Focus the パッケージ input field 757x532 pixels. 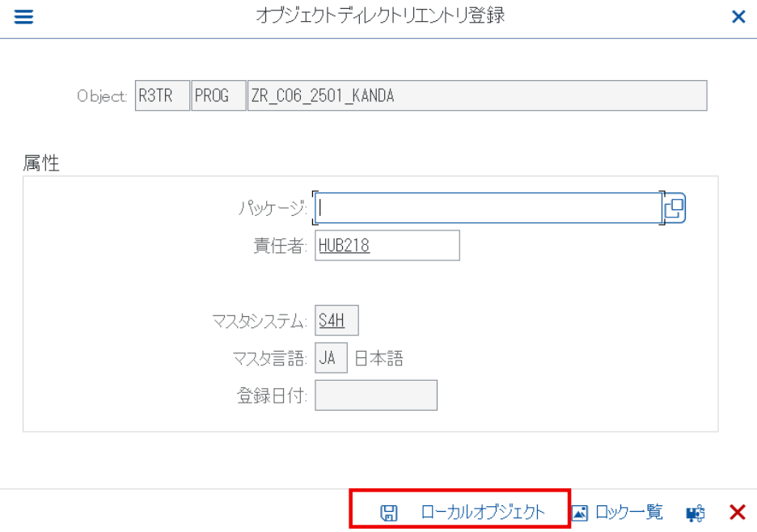pos(488,208)
